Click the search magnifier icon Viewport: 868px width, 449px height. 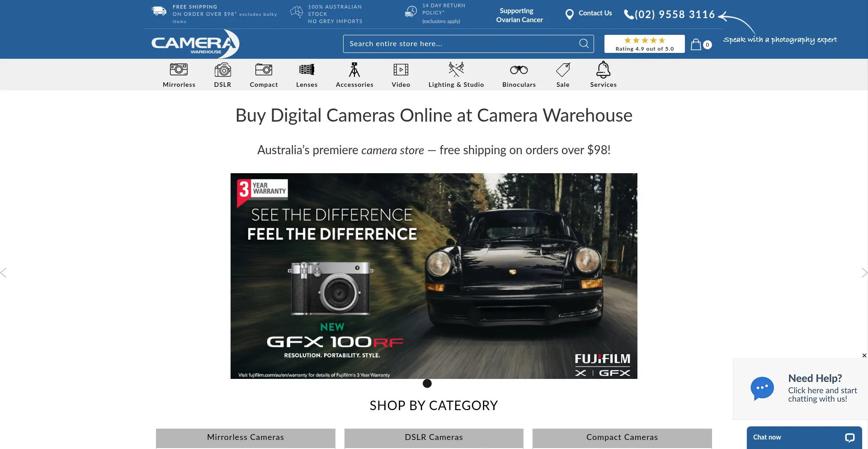coord(583,43)
